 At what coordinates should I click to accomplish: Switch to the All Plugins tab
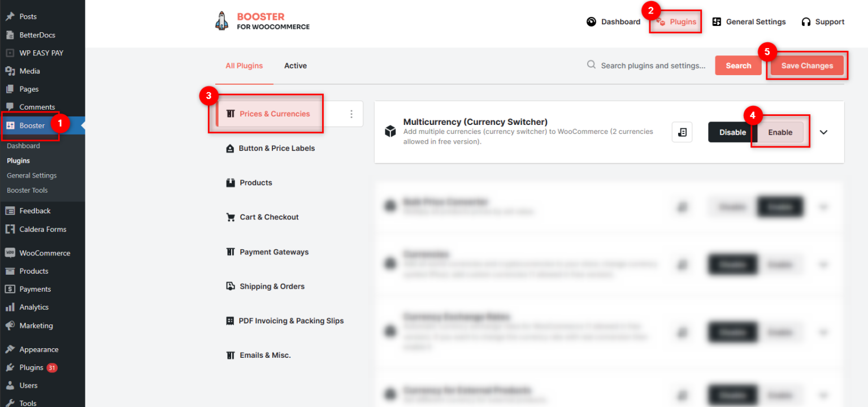point(244,66)
